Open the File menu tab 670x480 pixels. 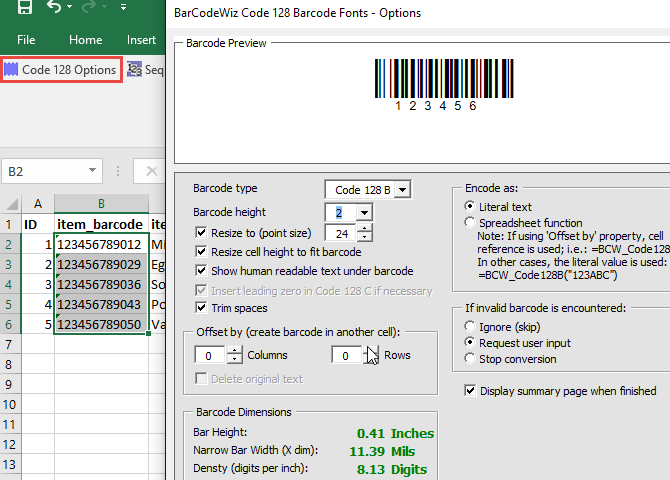[26, 40]
